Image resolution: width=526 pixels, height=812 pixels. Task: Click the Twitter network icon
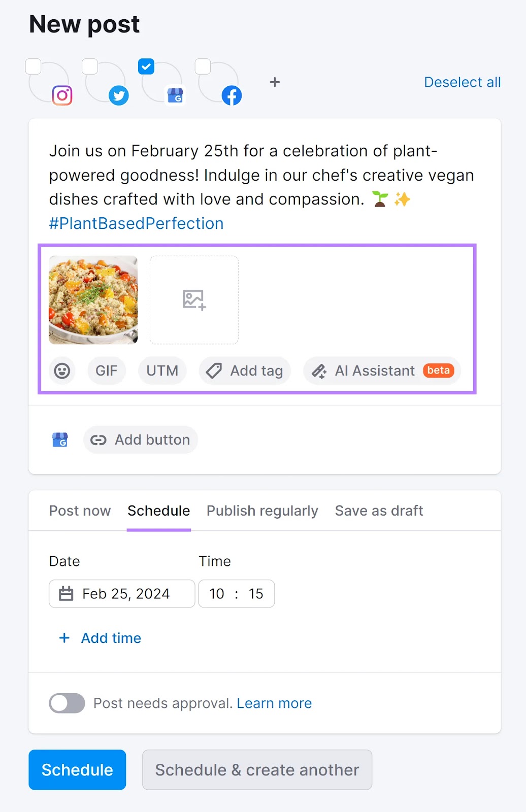119,95
